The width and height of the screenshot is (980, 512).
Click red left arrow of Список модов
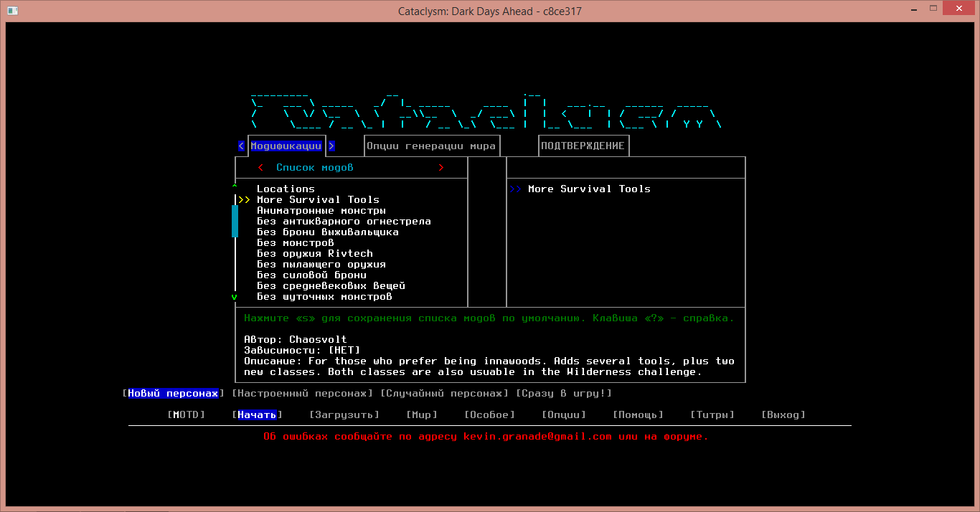pyautogui.click(x=260, y=167)
